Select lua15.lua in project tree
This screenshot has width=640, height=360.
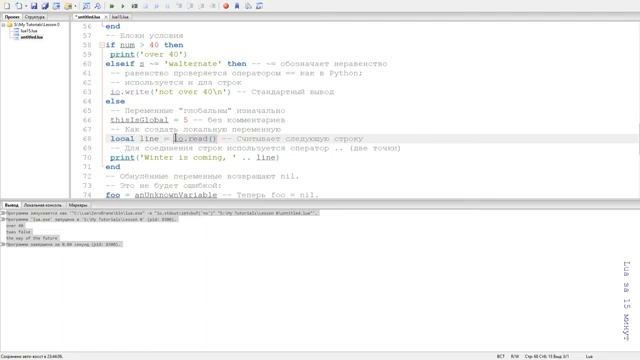29,31
